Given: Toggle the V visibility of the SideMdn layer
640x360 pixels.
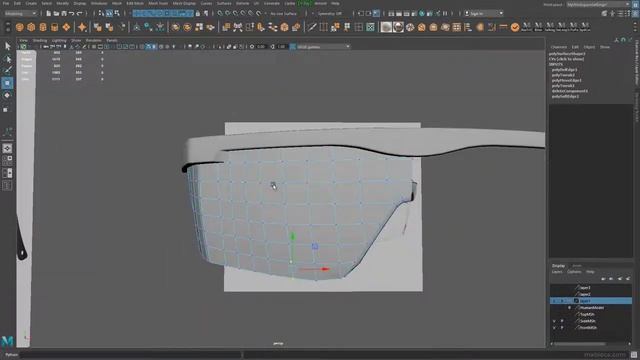Looking at the screenshot, I should pyautogui.click(x=554, y=321).
